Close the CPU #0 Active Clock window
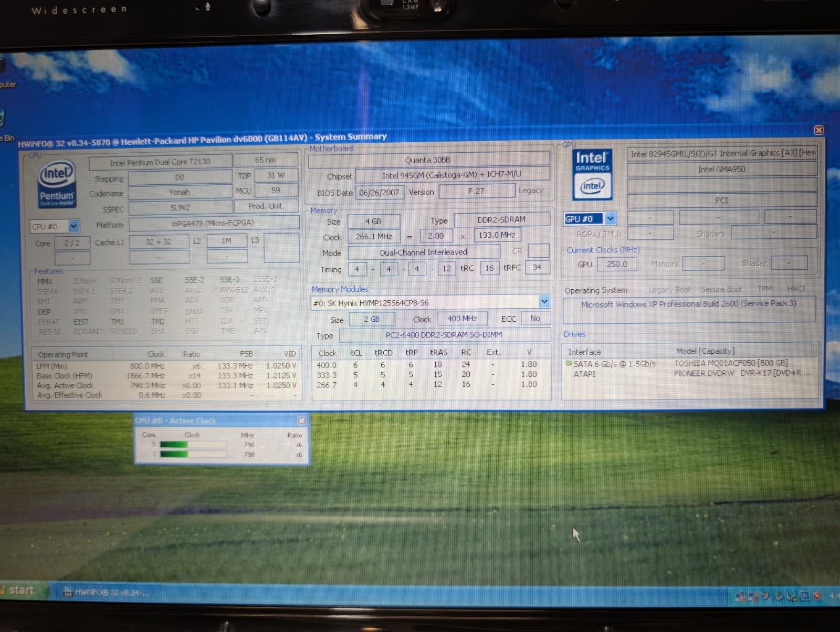The image size is (840, 632). (302, 420)
